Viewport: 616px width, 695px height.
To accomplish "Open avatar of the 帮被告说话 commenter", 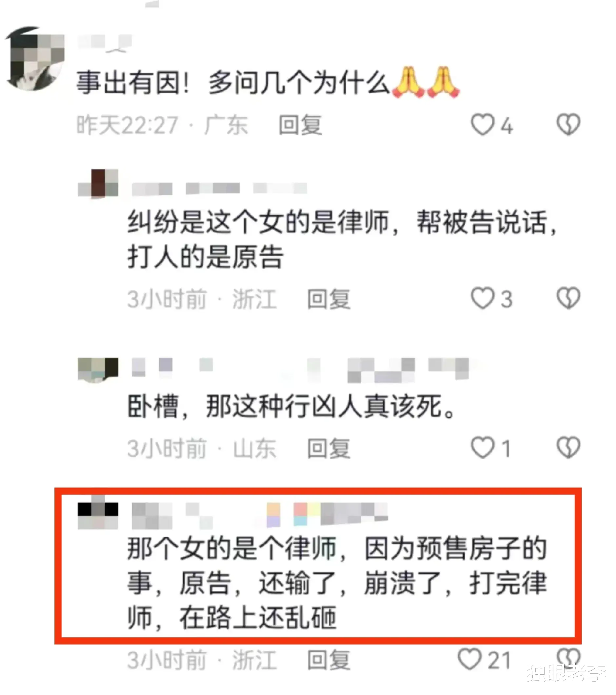I will pos(98,183).
